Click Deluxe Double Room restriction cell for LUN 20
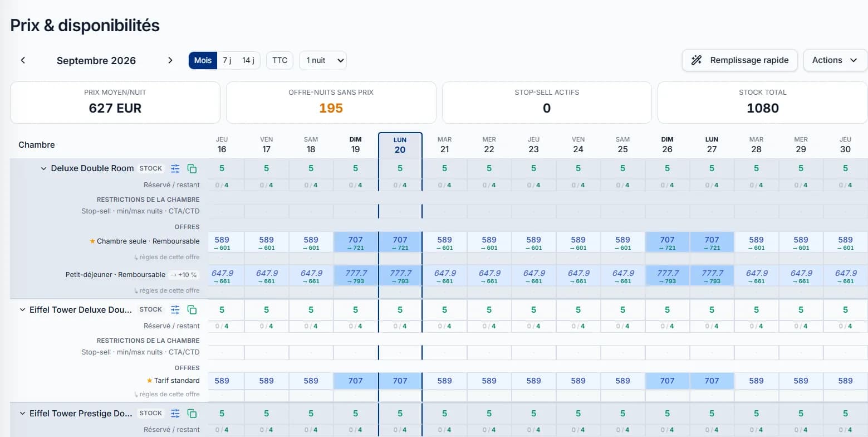The image size is (868, 437). [400, 211]
